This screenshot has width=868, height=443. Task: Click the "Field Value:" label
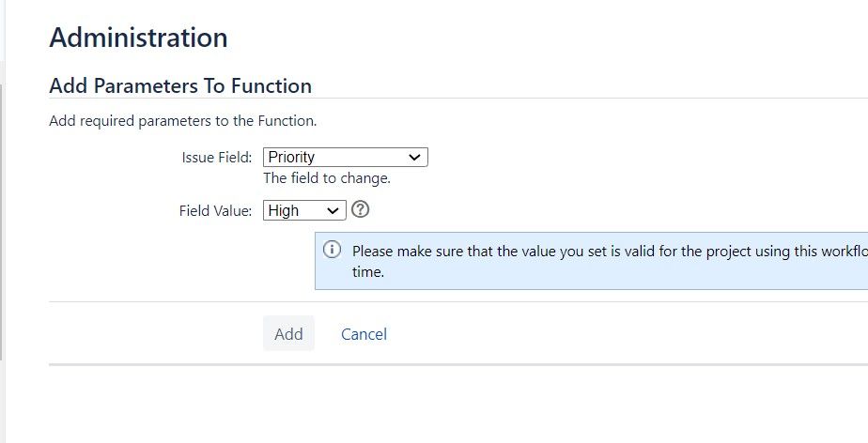215,211
